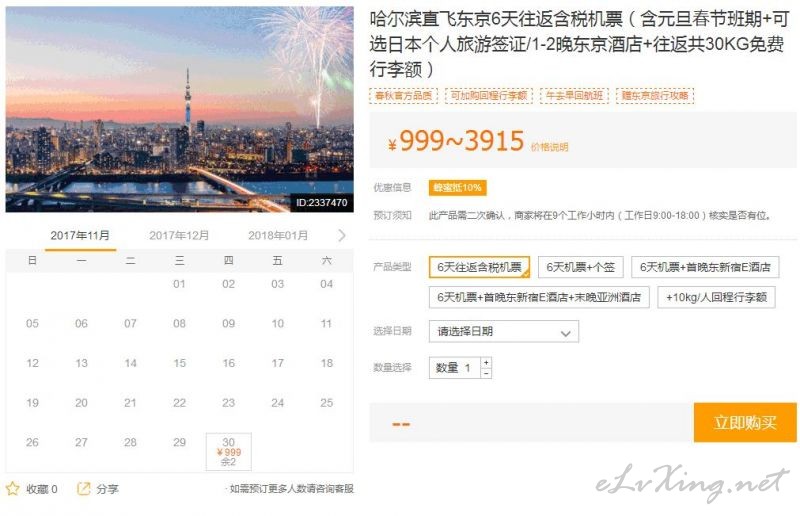Click calendar date 01

point(180,284)
